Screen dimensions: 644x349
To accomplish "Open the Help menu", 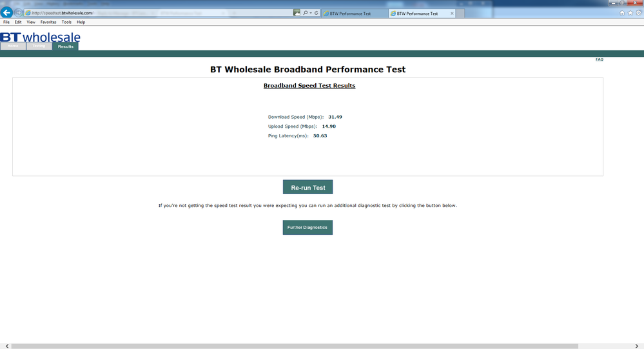I will pos(81,22).
